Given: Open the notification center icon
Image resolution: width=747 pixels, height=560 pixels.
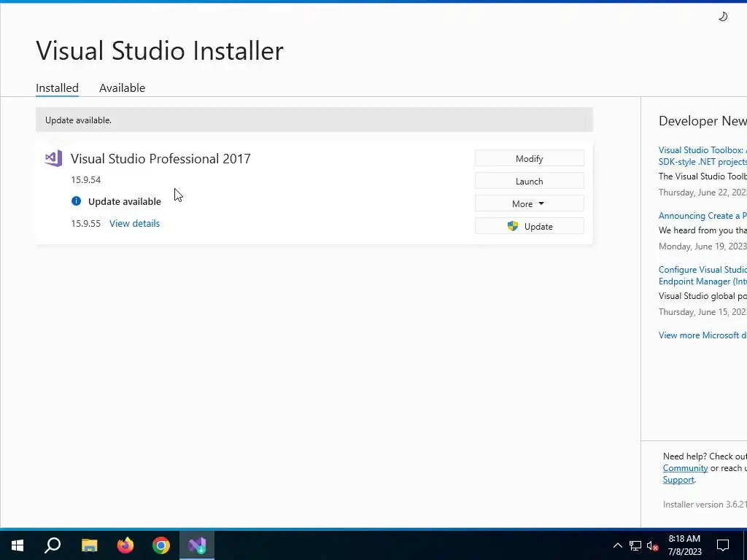Looking at the screenshot, I should pyautogui.click(x=723, y=545).
